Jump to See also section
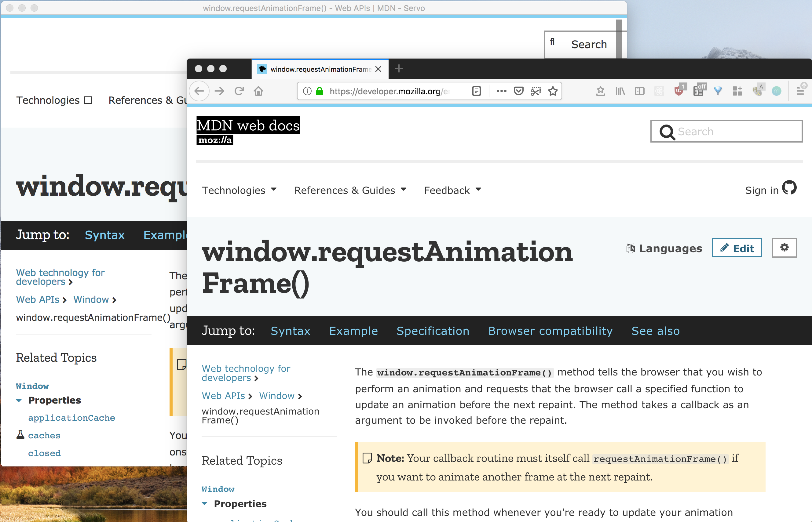The width and height of the screenshot is (812, 522). coord(655,331)
